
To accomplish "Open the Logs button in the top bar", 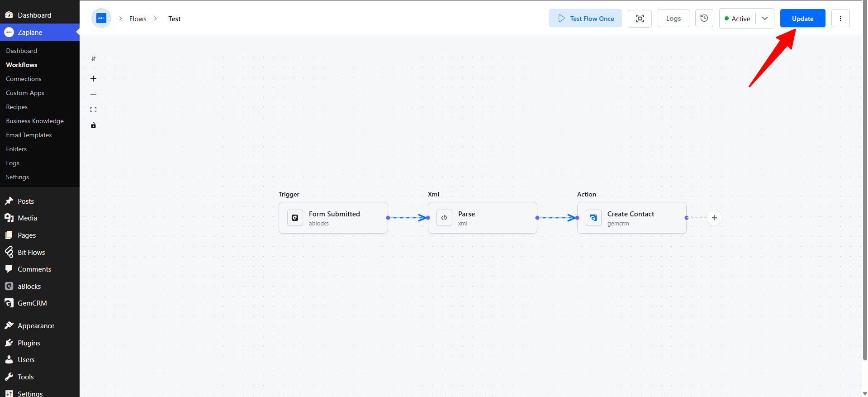I will pos(673,19).
